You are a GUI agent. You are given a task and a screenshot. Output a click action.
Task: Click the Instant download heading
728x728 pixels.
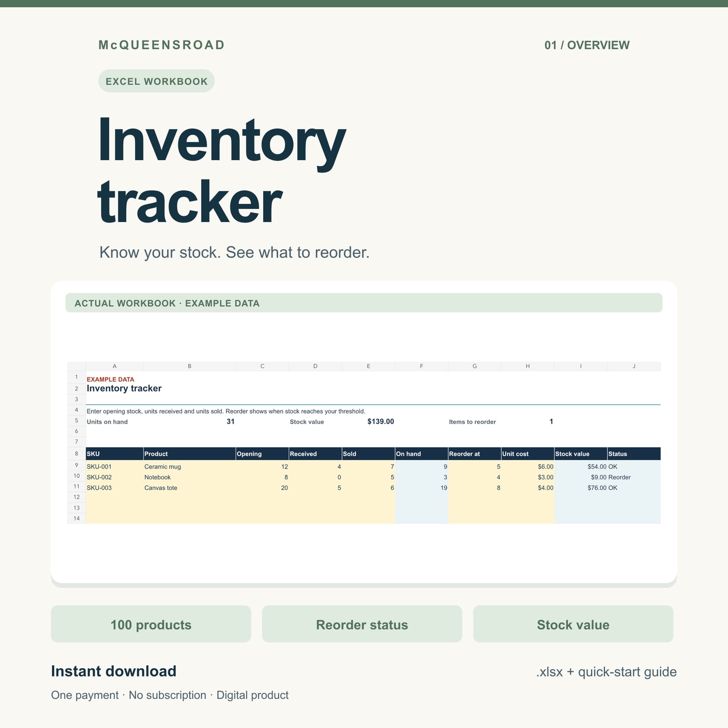point(114,671)
